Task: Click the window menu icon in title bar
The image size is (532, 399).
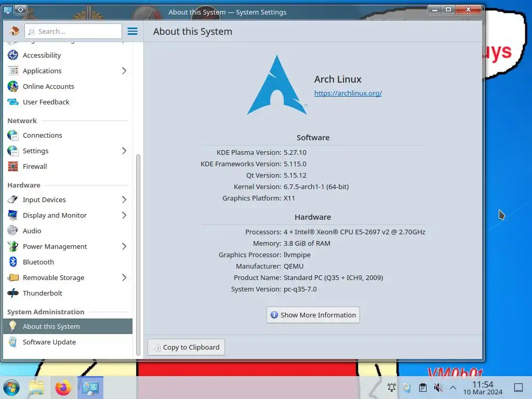Action: 7,10
